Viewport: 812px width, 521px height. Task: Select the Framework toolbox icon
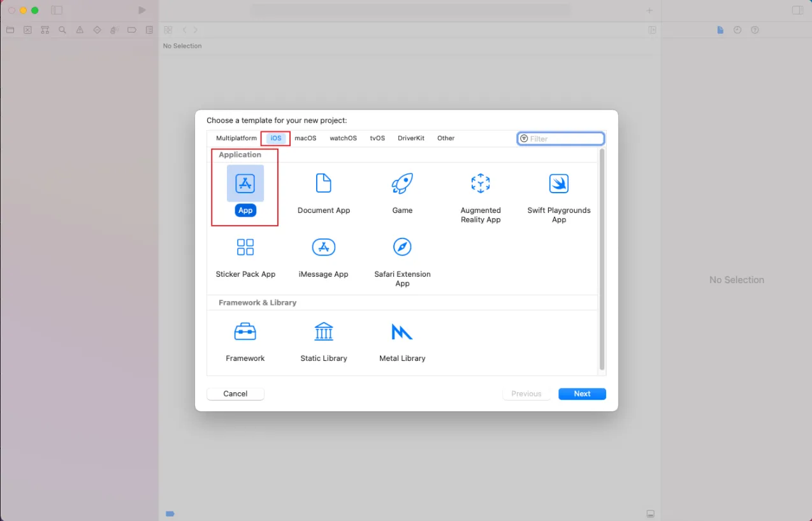point(245,332)
